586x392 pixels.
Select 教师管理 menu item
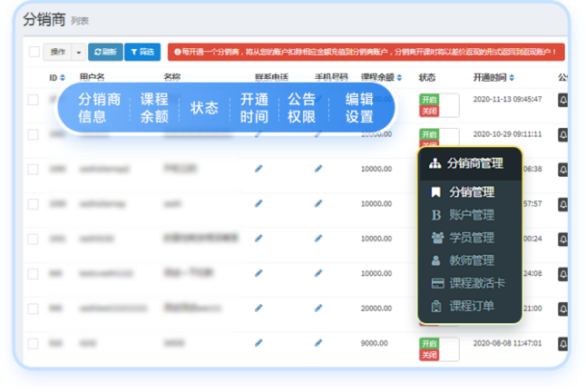[470, 260]
